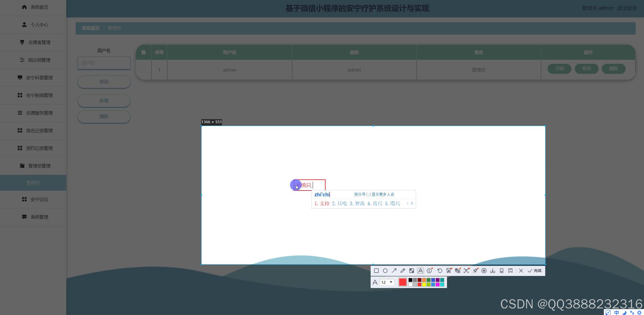Image resolution: width=644 pixels, height=315 pixels.
Task: Choose IME candidate 支持
Action: point(322,203)
